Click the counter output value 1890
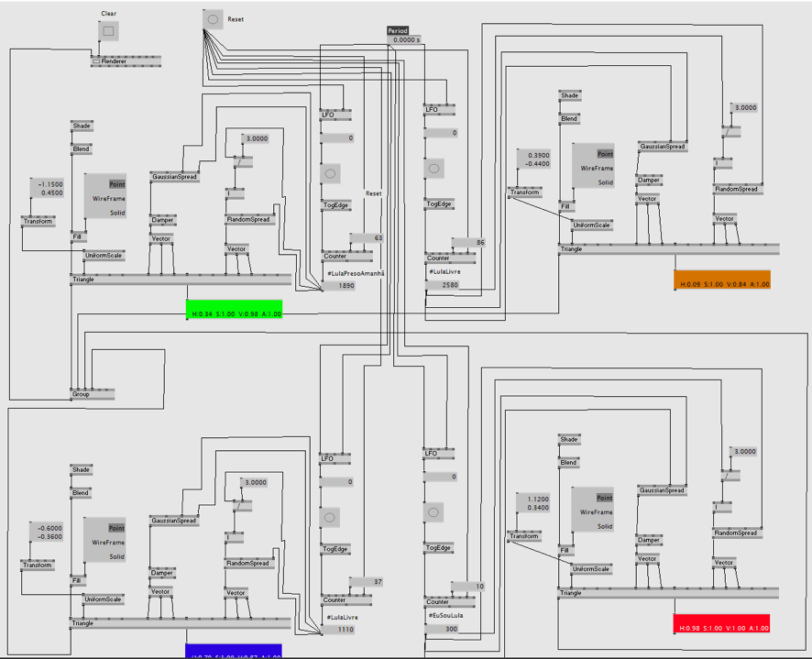The width and height of the screenshot is (812, 659). (x=346, y=286)
